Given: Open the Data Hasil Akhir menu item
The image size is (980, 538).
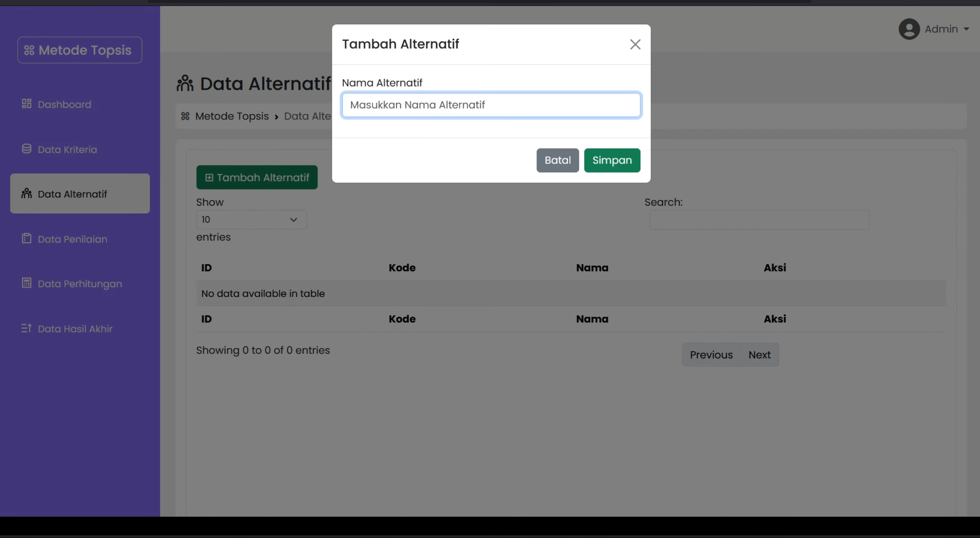Looking at the screenshot, I should pos(80,329).
